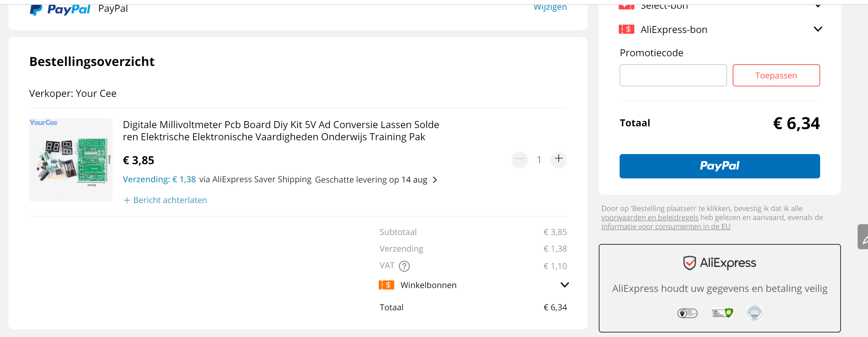Open the shipping options arrow after delivery estimate
This screenshot has height=337, width=868.
435,180
